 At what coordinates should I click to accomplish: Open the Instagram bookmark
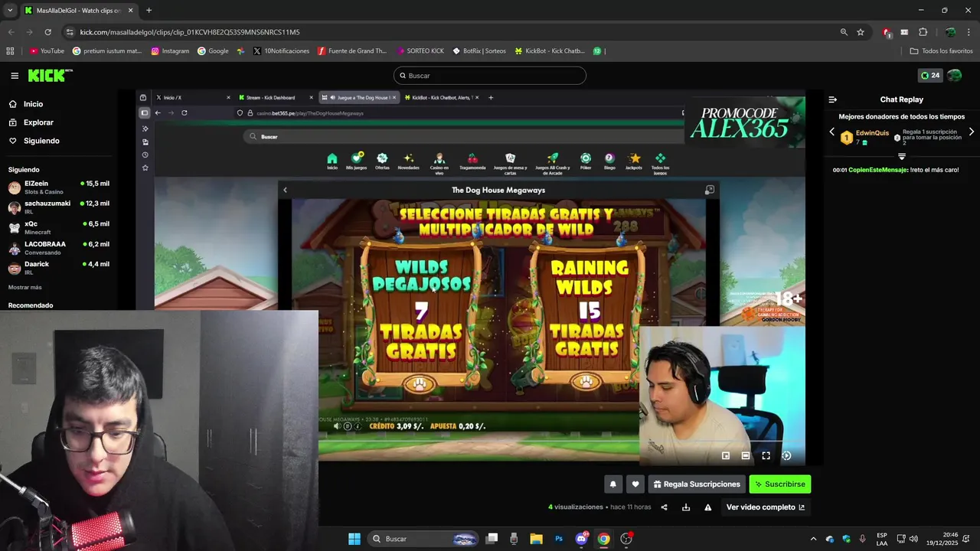click(170, 51)
